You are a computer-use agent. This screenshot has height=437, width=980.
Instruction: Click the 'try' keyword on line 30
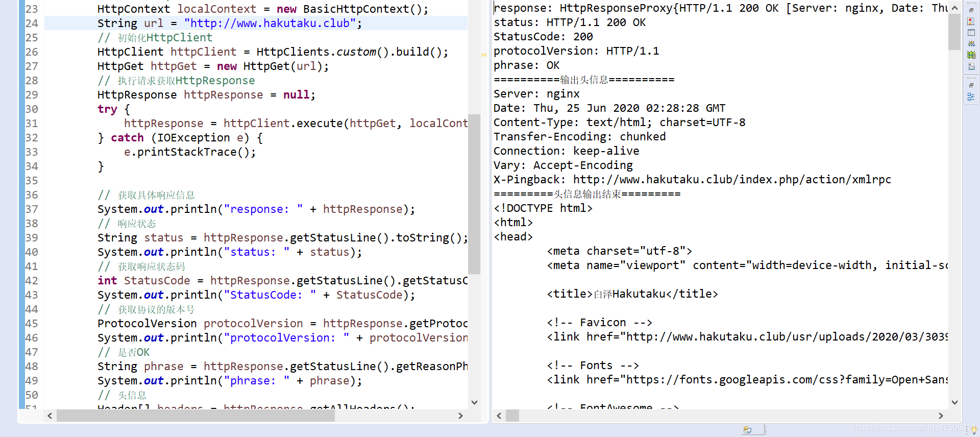point(107,109)
